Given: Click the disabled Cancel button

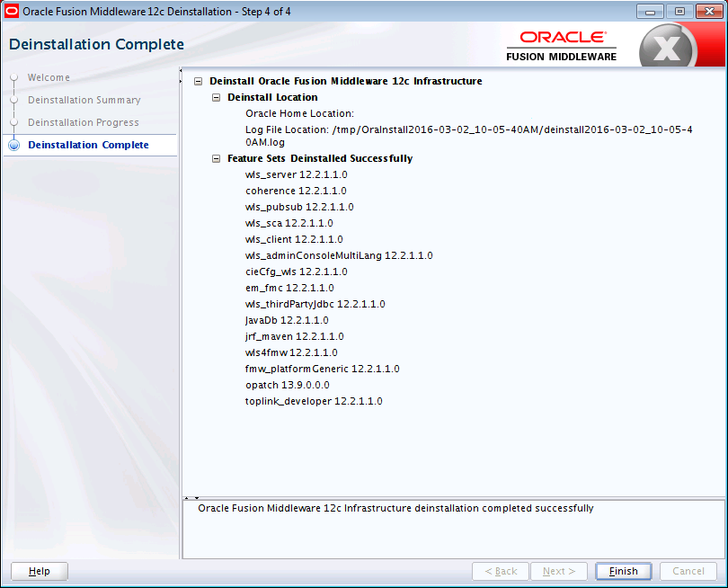Looking at the screenshot, I should (x=688, y=571).
